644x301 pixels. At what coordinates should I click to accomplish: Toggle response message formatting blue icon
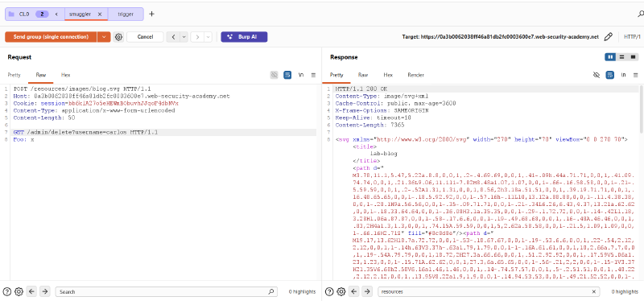coord(610,75)
